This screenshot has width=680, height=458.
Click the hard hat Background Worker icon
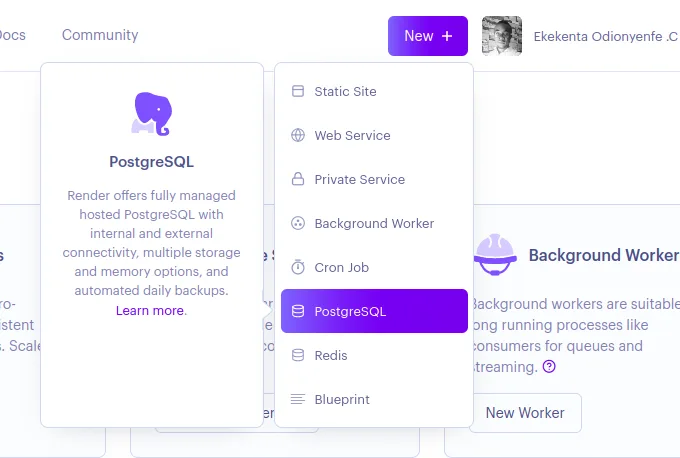click(x=495, y=255)
